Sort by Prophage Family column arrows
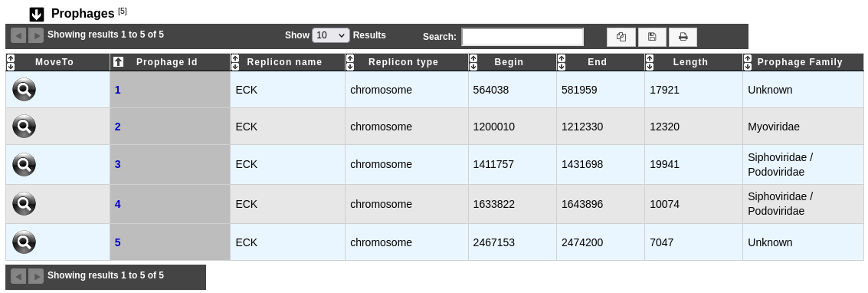Image resolution: width=868 pixels, height=293 pixels. [x=748, y=62]
